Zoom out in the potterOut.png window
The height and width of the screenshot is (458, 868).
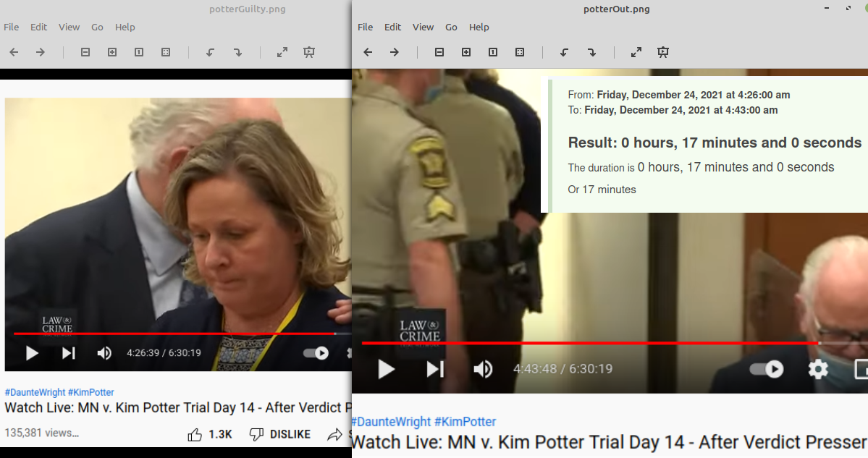(x=439, y=52)
